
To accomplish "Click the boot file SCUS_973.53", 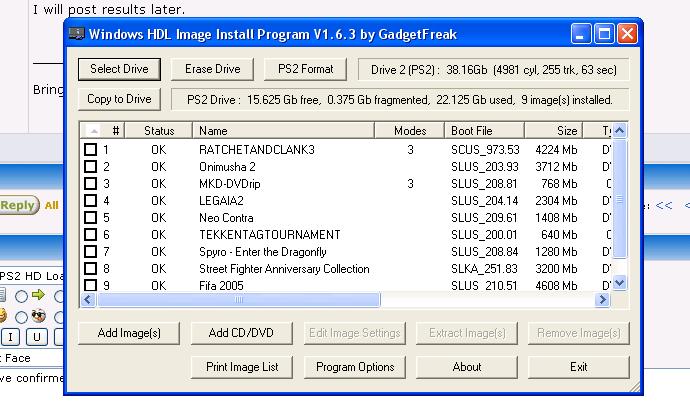I will point(485,150).
